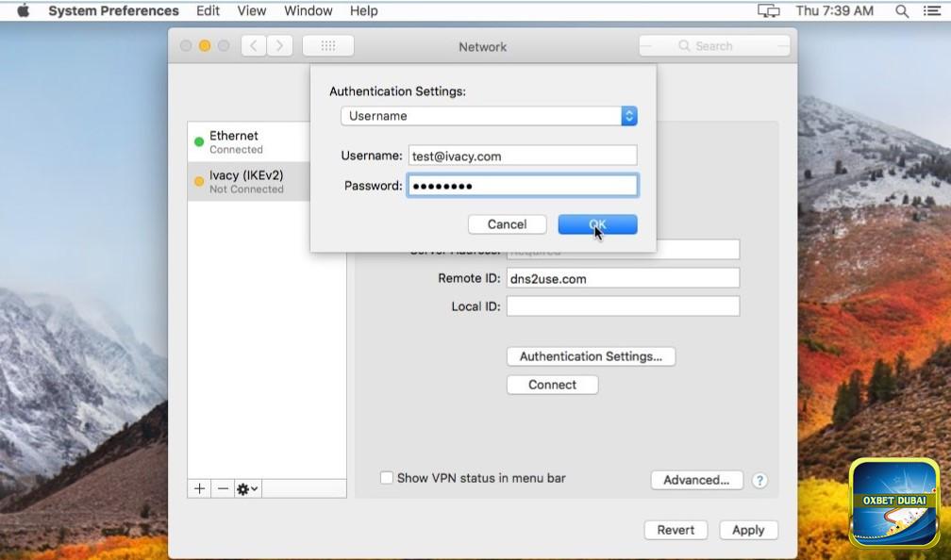
Task: Open the gear action menu
Action: (x=247, y=488)
